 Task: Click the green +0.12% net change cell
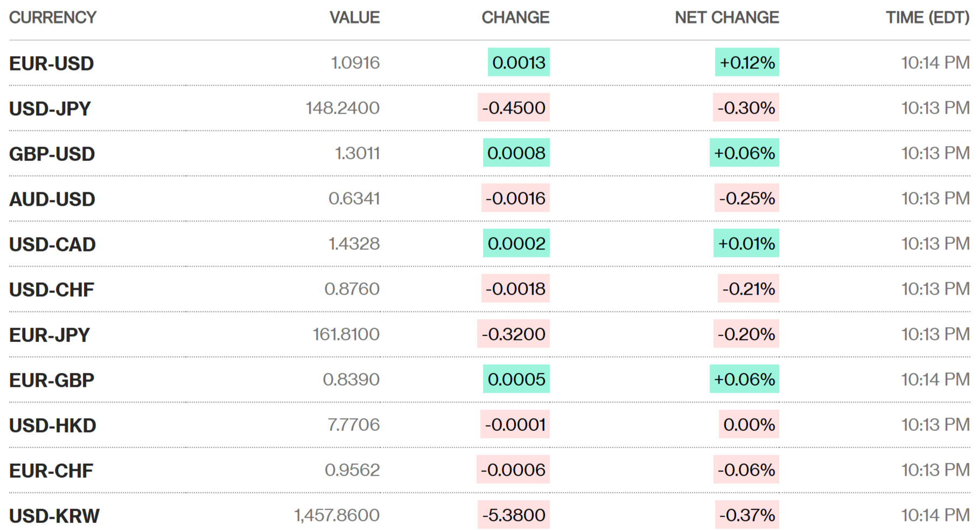point(747,62)
